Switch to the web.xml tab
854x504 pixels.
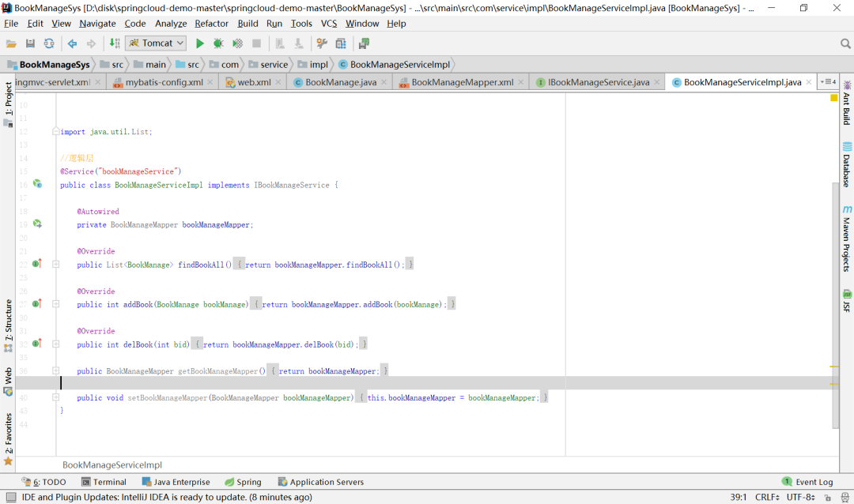pos(254,82)
